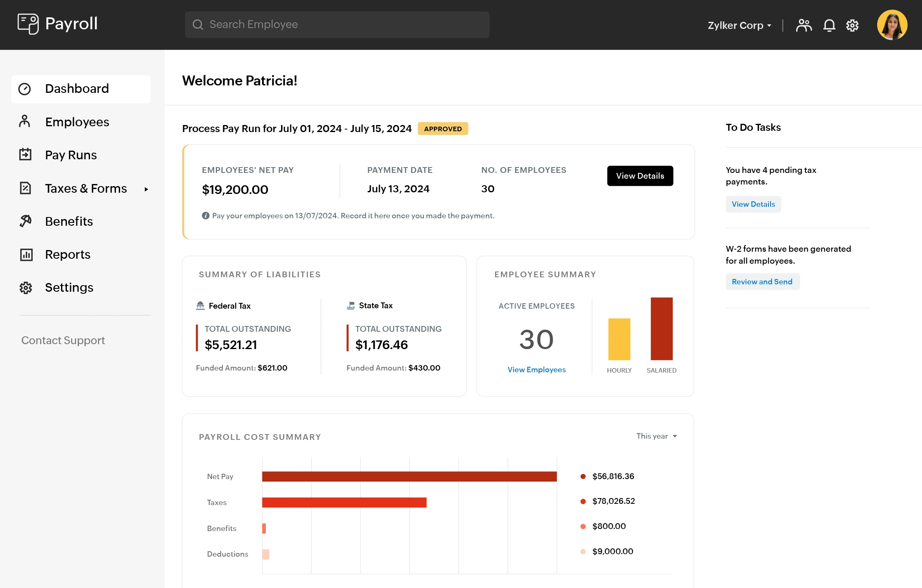Click the Pay Runs calendar icon

point(25,155)
